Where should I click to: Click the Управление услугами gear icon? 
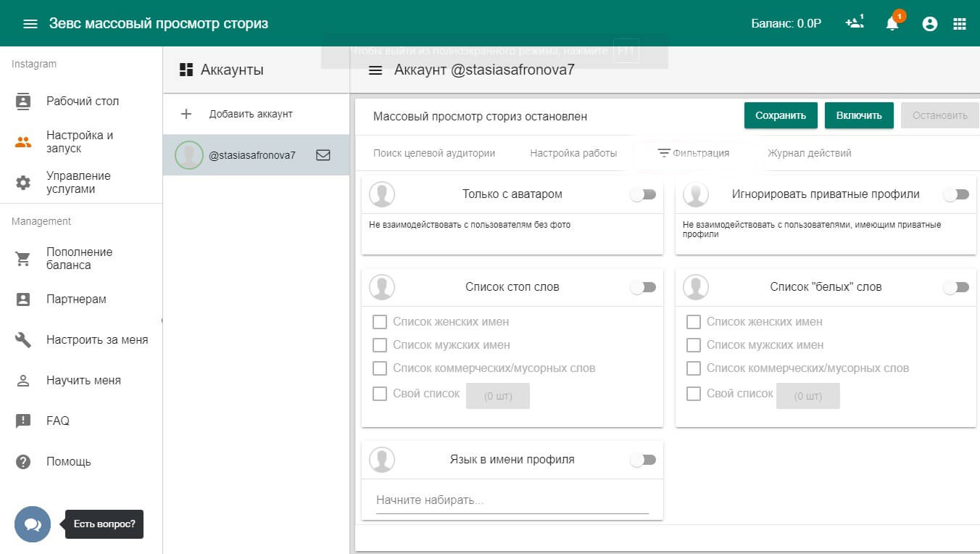point(23,183)
